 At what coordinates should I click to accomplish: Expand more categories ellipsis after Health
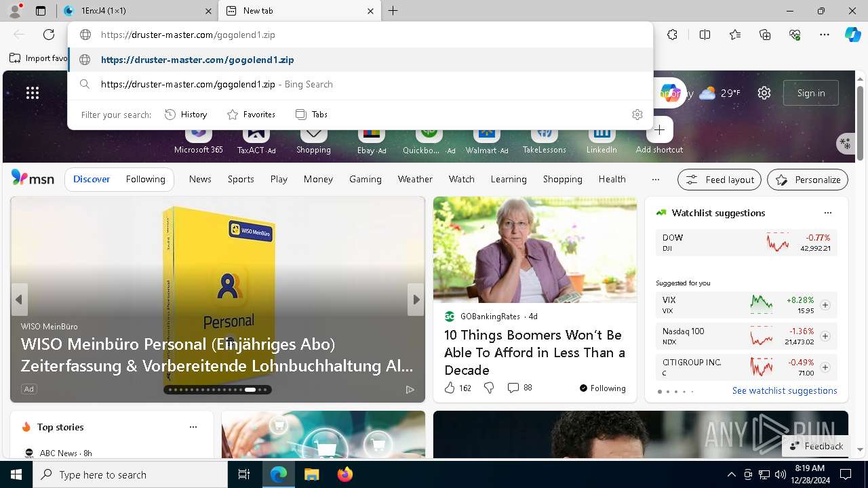pos(655,180)
